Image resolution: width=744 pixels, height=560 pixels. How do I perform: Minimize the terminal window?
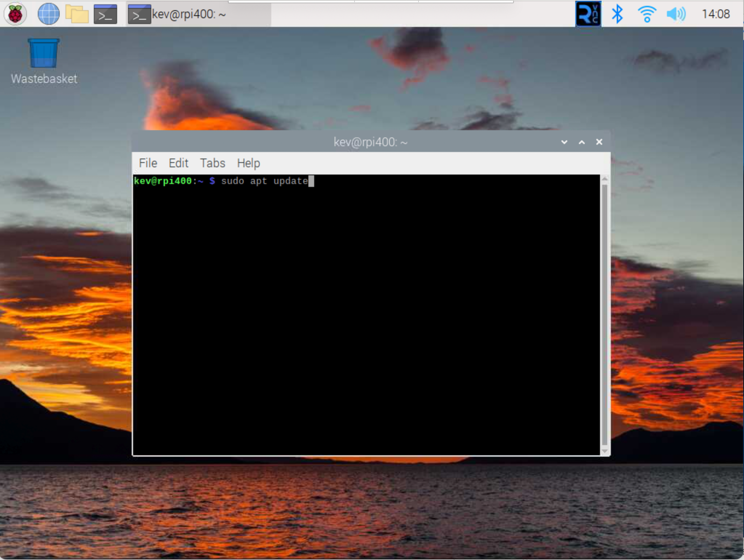pos(564,142)
